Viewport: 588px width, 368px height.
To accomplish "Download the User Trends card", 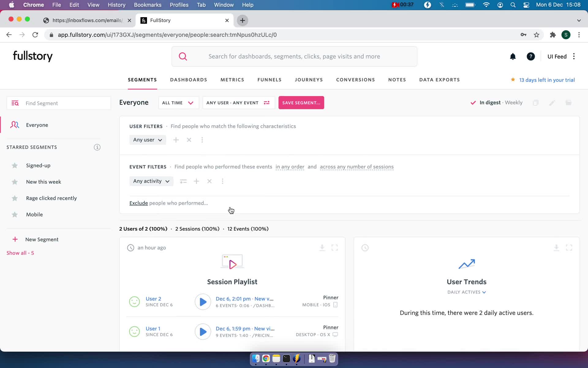I will tap(556, 247).
